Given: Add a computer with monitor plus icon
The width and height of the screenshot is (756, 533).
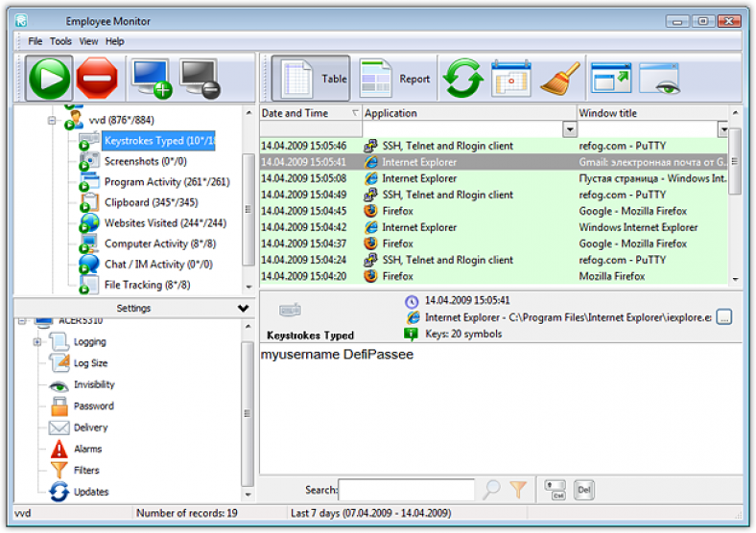Looking at the screenshot, I should pos(152,78).
